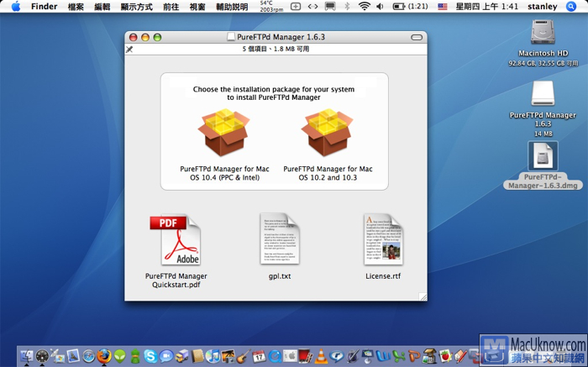Open the 輔助說明 (Help) menu

232,7
